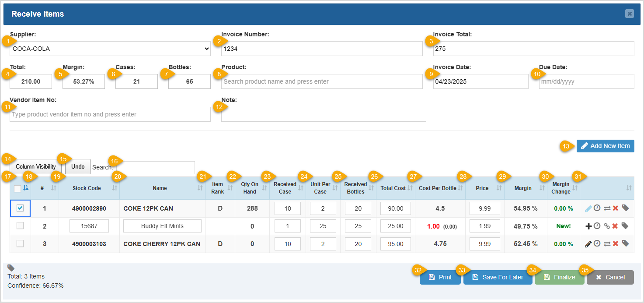Edit the COKE 12PK CAN item using the pencil icon
Viewport: 644px width, 303px height.
click(x=588, y=208)
